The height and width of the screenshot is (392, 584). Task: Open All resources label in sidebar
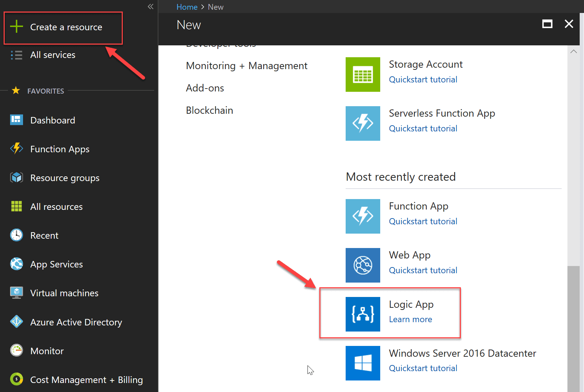click(57, 207)
